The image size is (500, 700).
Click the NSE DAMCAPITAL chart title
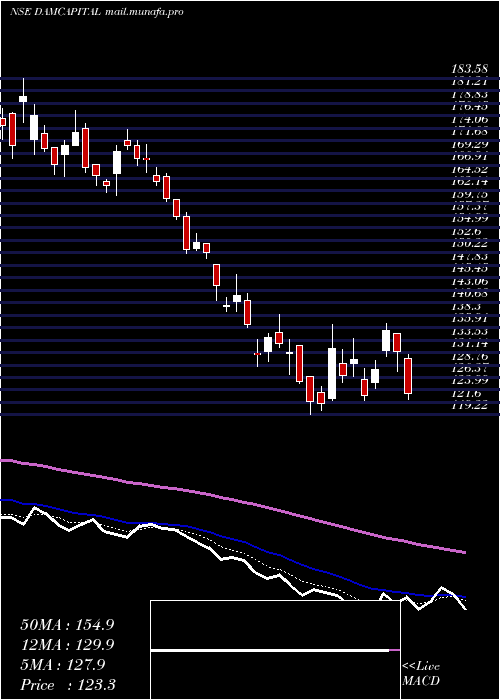[x=96, y=12]
